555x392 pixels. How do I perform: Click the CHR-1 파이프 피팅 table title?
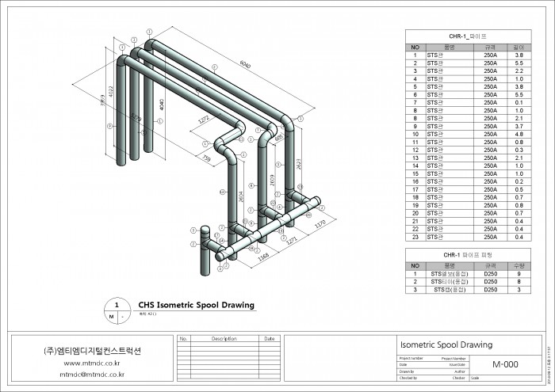click(468, 255)
